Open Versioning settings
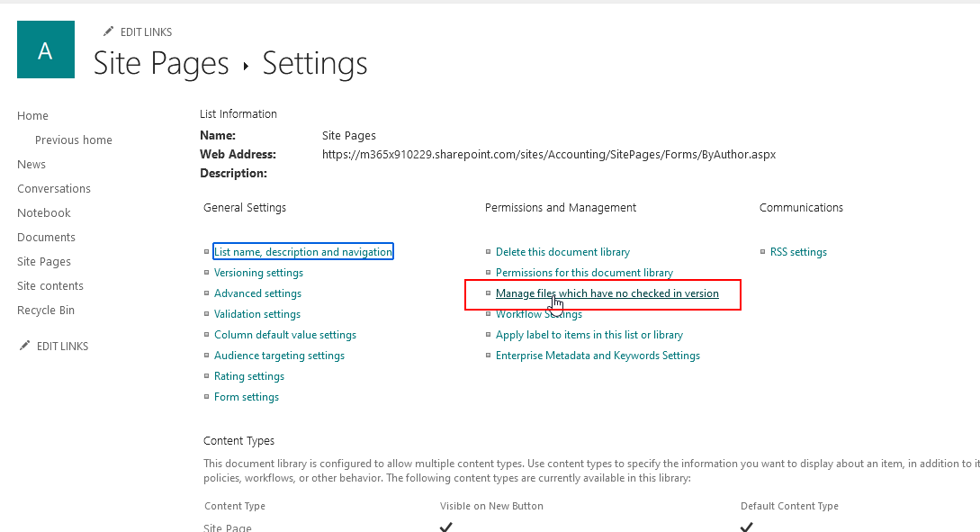Viewport: 980px width, 532px height. pyautogui.click(x=258, y=272)
